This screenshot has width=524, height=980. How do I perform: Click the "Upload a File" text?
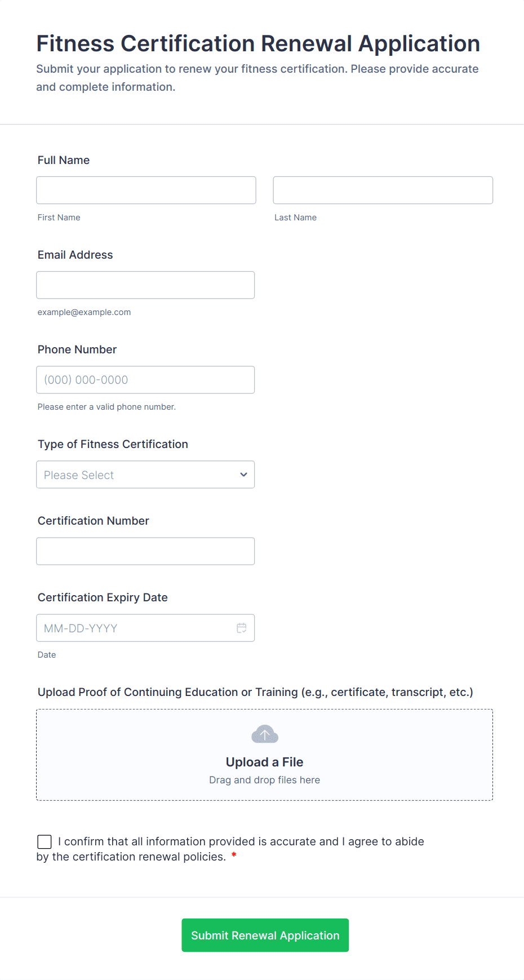pos(265,762)
